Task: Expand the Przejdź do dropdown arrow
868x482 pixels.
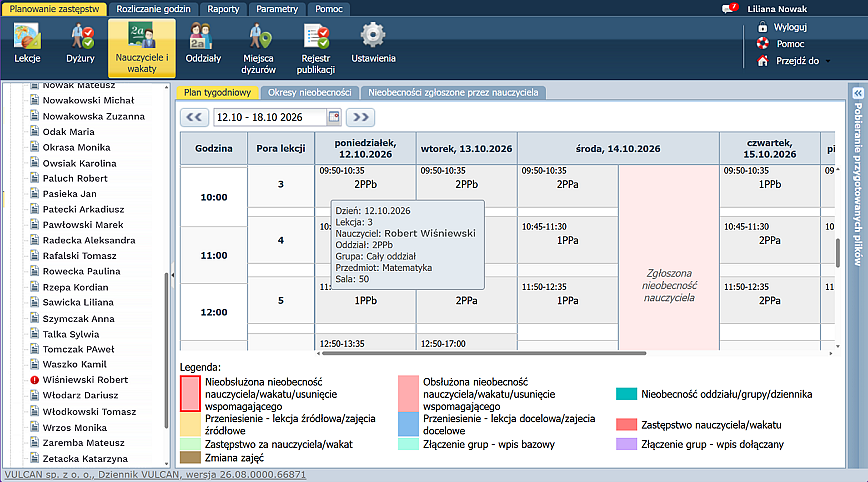Action: 828,61
